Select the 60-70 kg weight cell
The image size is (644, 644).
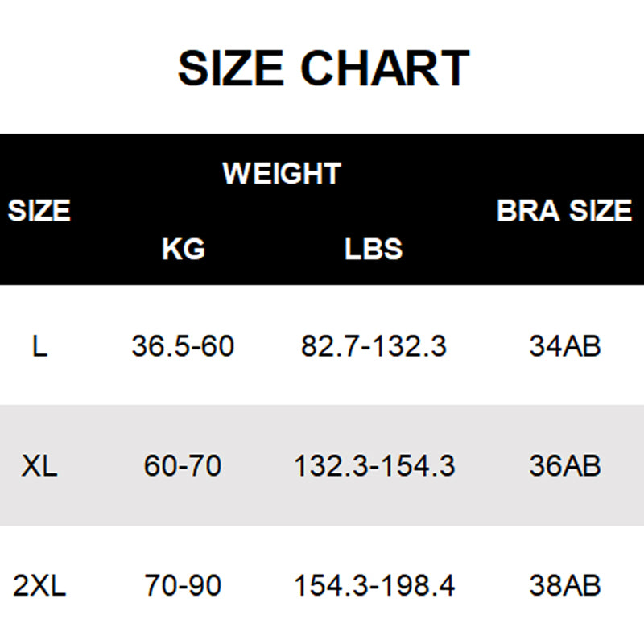[x=183, y=466]
